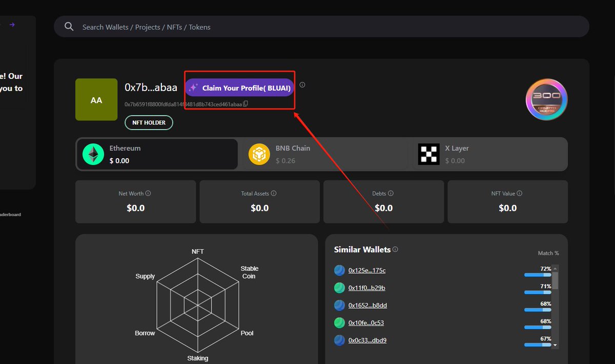Viewport: 615px width, 364px height.
Task: Open NFT Value info icon
Action: (520, 194)
